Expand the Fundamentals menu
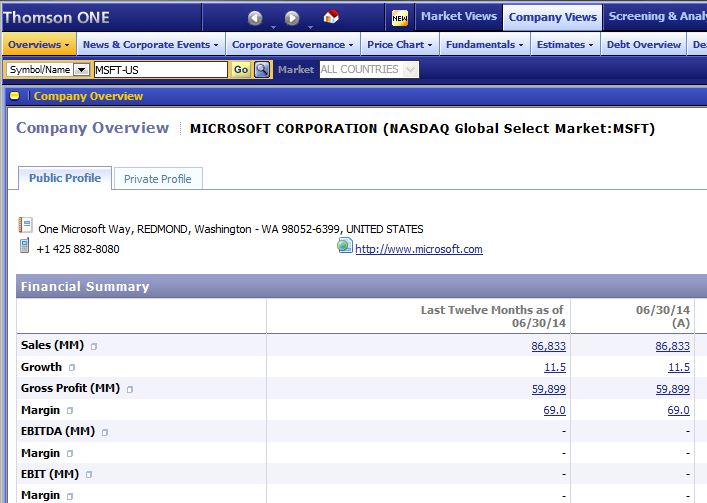Screen dimensions: 707x503 coord(485,45)
